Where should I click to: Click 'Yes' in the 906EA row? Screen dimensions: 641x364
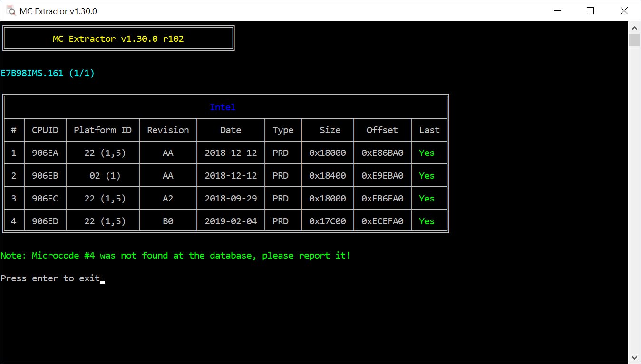point(427,153)
